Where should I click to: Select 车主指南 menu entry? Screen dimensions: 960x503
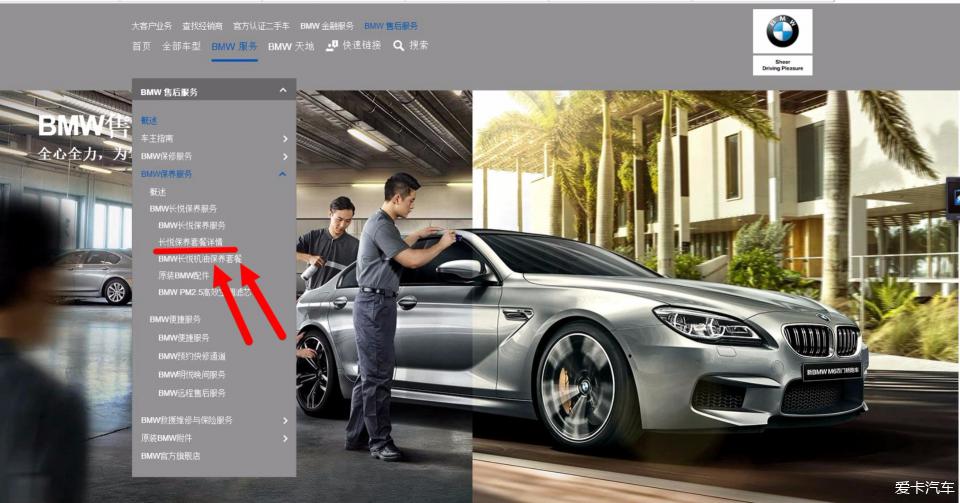pos(157,138)
